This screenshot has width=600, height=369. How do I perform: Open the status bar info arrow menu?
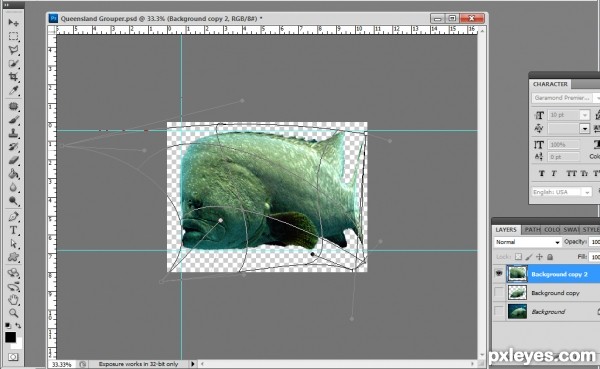click(193, 364)
